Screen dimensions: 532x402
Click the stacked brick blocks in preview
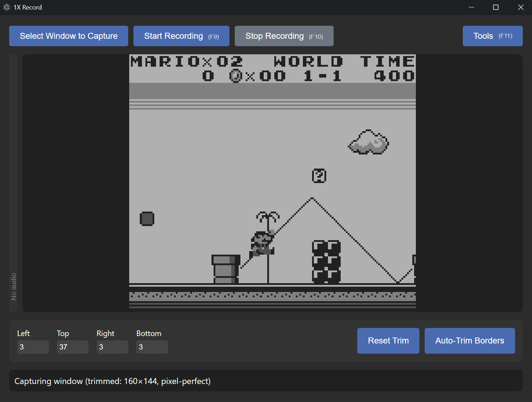pyautogui.click(x=327, y=261)
